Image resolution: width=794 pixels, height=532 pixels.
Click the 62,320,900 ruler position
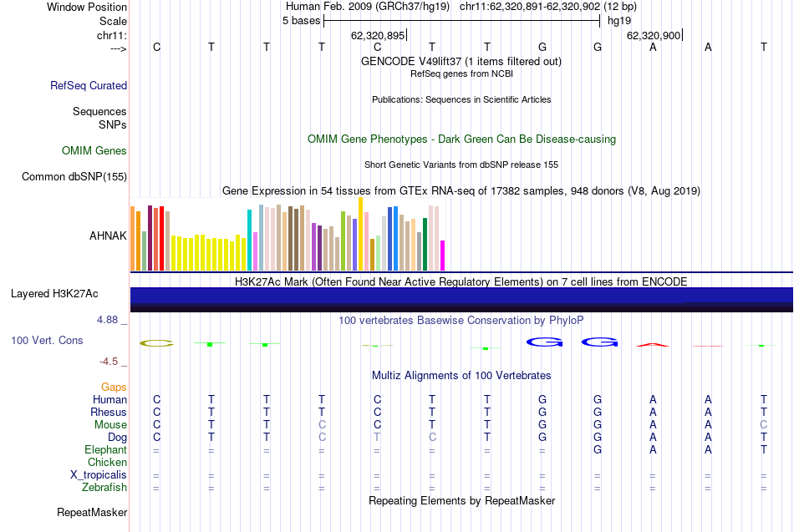tap(654, 35)
